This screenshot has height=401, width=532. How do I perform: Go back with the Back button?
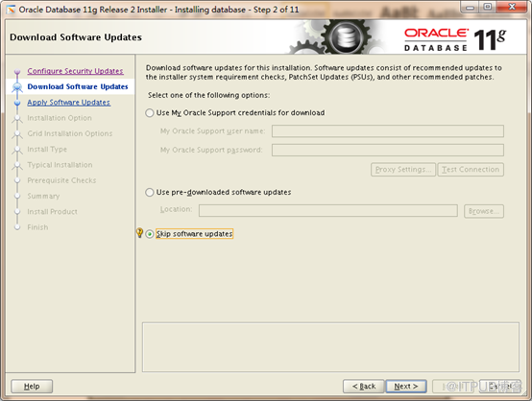pyautogui.click(x=364, y=387)
